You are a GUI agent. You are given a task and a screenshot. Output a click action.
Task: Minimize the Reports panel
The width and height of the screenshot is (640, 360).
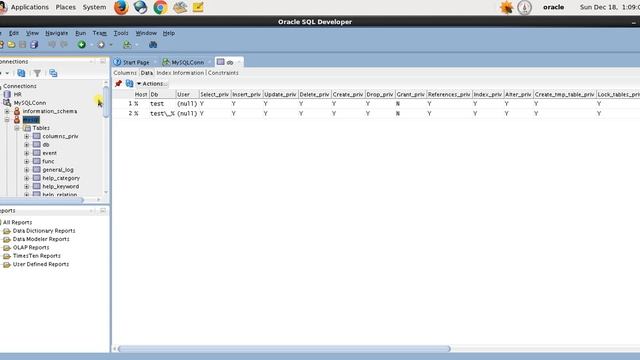103,211
